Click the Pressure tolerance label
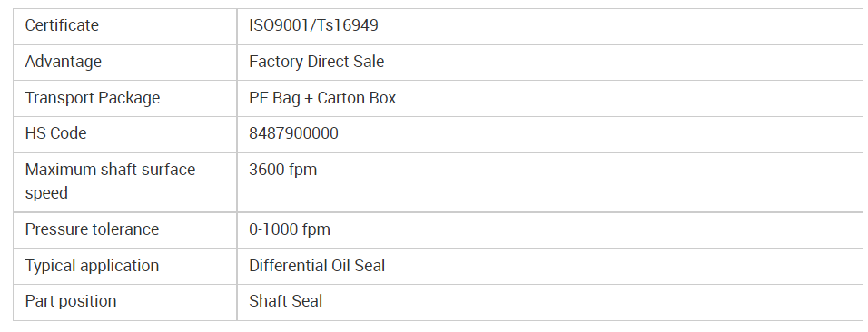Image resolution: width=868 pixels, height=332 pixels. tap(92, 229)
